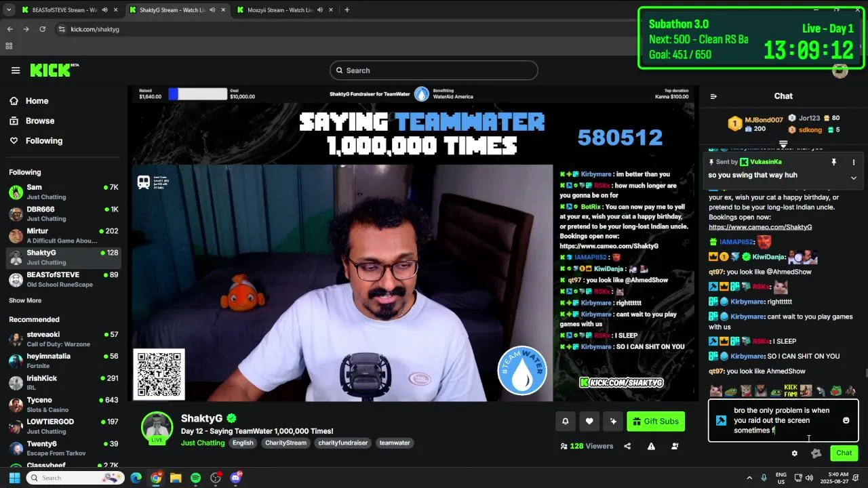Click the verified badge next to ShaktyG
The image size is (868, 488).
coord(231,418)
